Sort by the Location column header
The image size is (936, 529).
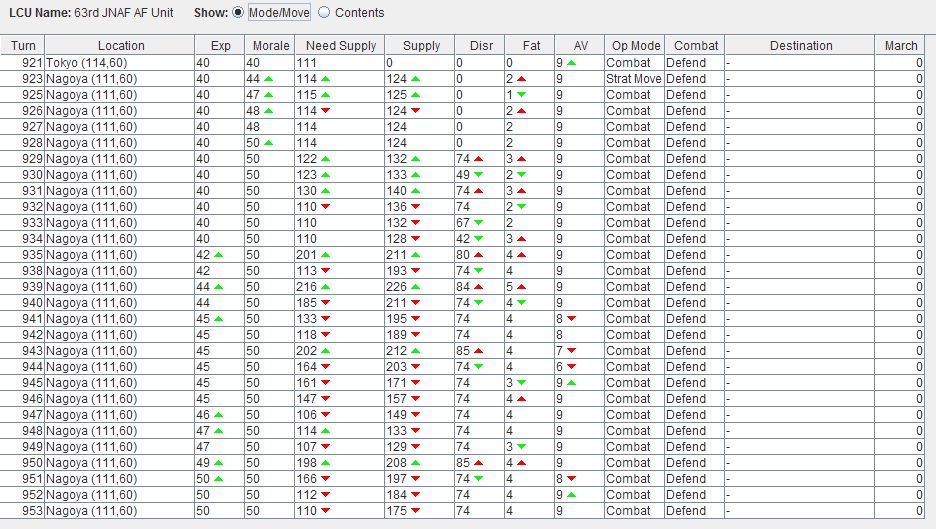[x=120, y=45]
